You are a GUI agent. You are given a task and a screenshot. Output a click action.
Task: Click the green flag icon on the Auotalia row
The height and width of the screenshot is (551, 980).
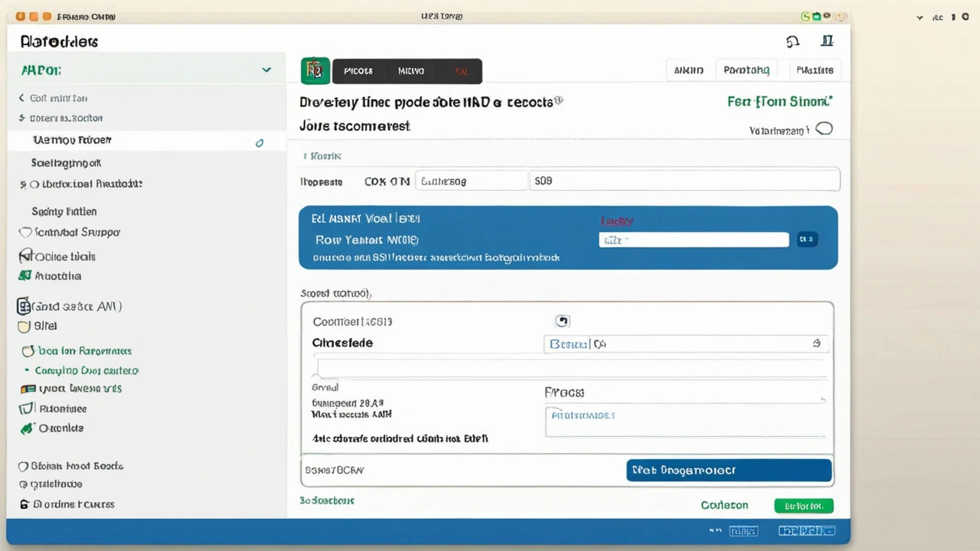click(x=25, y=275)
